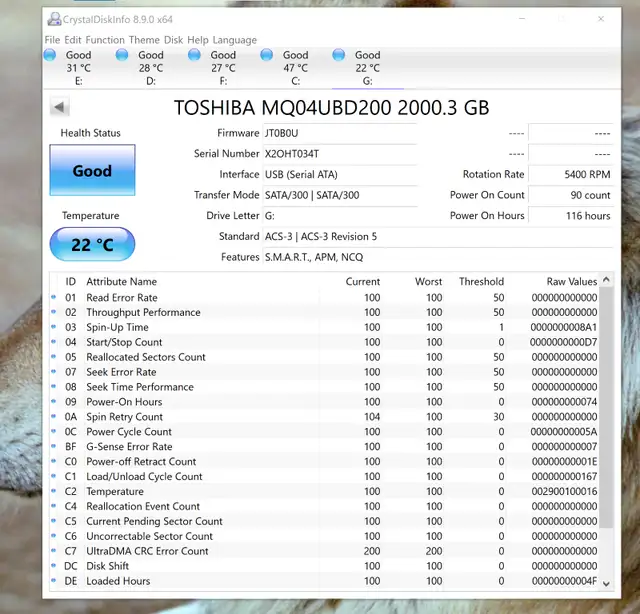Click the Power On Hours value 116 hours

(571, 216)
